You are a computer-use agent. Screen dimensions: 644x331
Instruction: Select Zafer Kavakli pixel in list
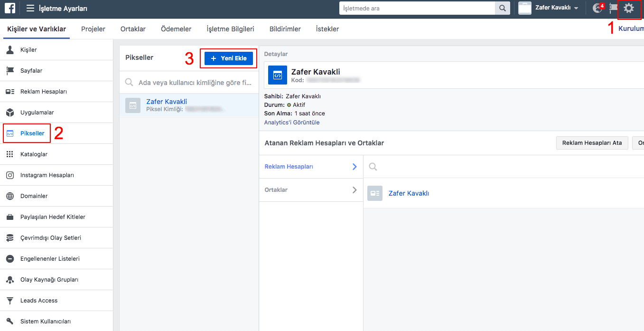[x=189, y=105]
